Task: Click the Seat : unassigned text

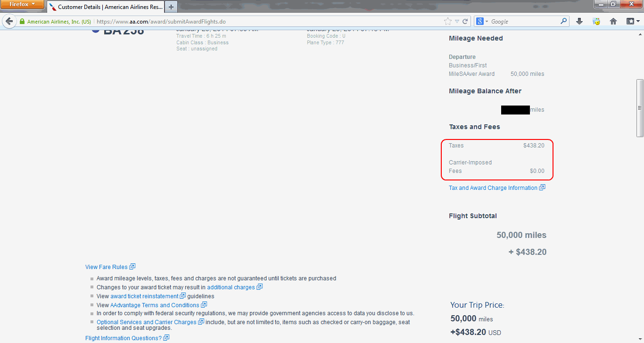Action: point(197,49)
